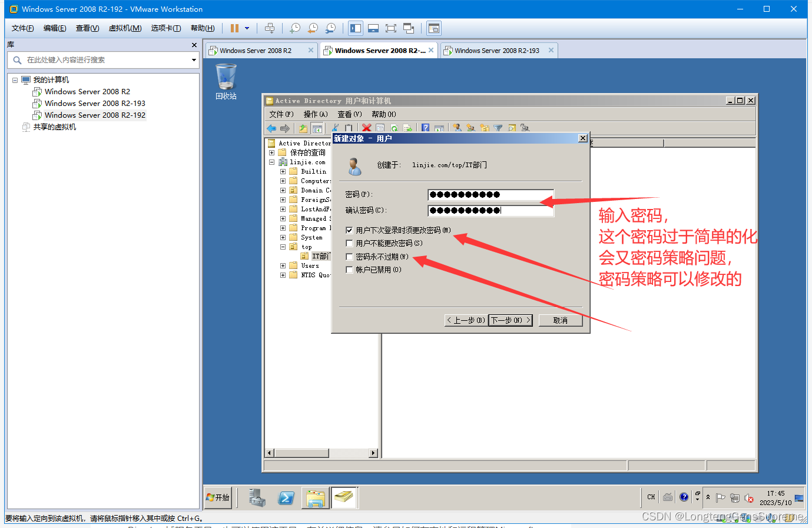Viewport: 812px width, 528px height.
Task: Open the 操作(A) menu in Active Directory window
Action: tap(316, 114)
